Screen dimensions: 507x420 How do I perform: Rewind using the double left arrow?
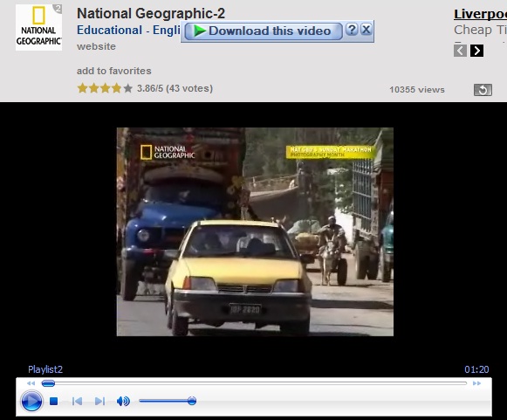[x=31, y=383]
